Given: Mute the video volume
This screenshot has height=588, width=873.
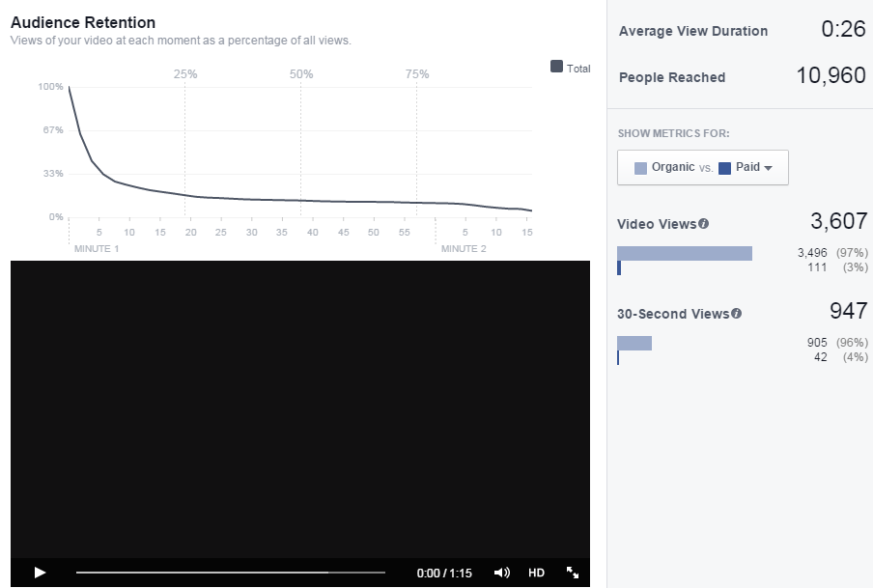Looking at the screenshot, I should pos(501,573).
